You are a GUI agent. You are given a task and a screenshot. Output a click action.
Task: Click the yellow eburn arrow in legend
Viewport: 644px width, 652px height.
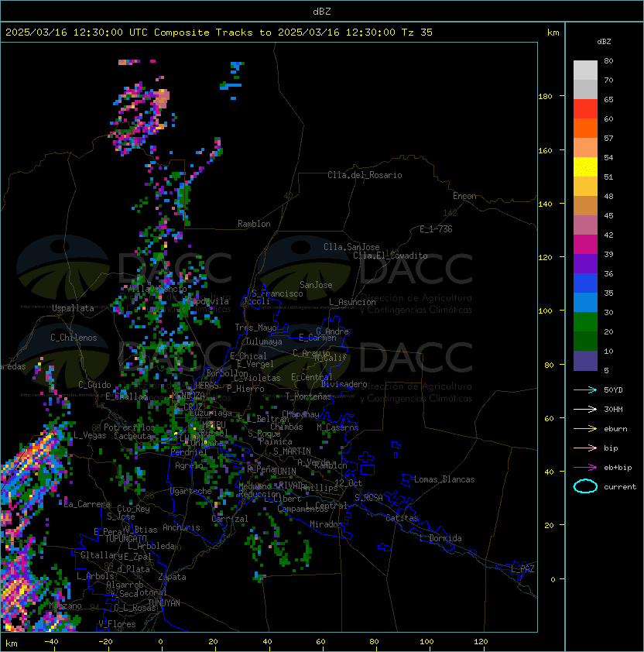[585, 429]
